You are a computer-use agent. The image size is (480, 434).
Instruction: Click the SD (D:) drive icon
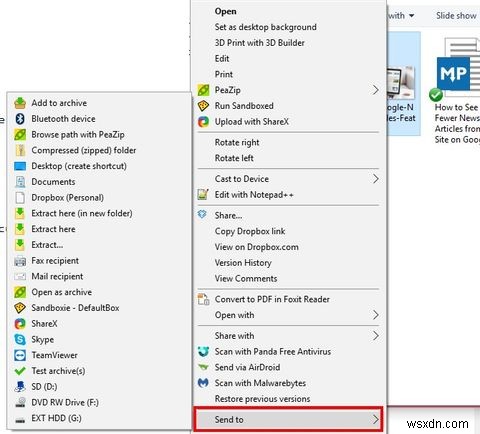[x=20, y=387]
